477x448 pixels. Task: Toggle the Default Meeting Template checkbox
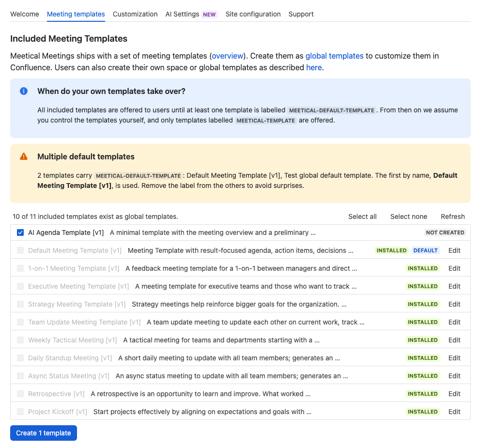coord(20,250)
